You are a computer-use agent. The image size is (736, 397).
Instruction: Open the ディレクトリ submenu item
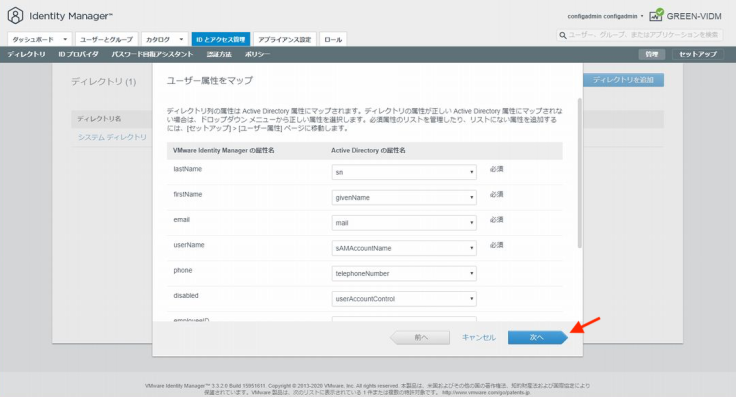26,54
